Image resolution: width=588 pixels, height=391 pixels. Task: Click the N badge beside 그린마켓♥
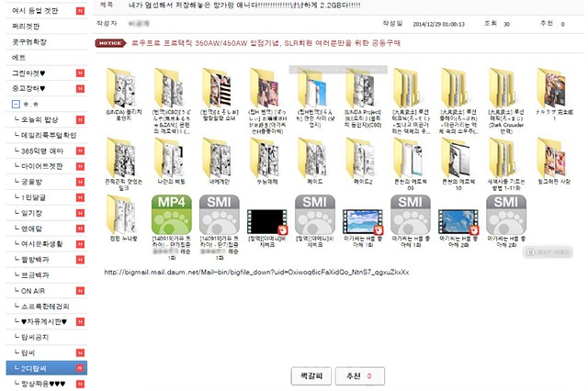click(x=80, y=73)
